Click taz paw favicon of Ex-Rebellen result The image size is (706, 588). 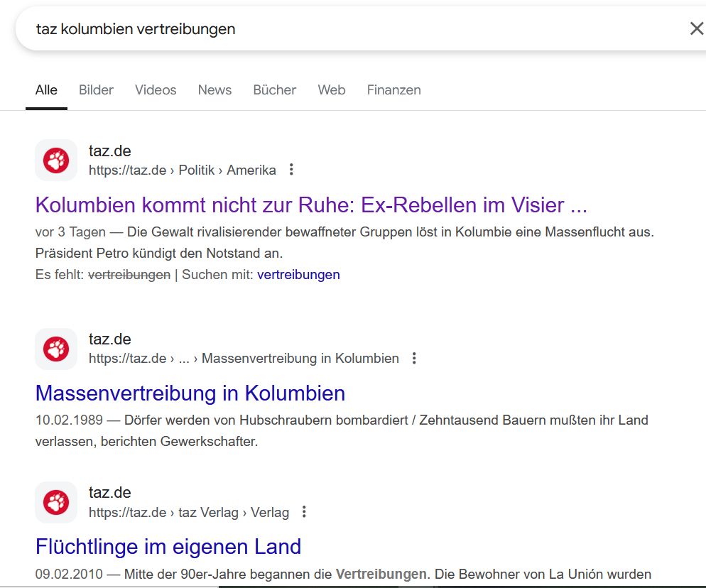tap(56, 160)
